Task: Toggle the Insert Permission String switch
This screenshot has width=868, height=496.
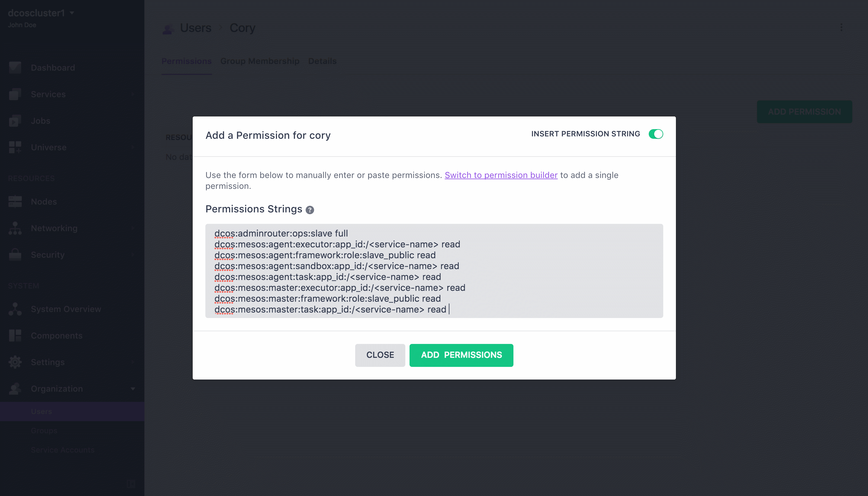Action: point(656,133)
